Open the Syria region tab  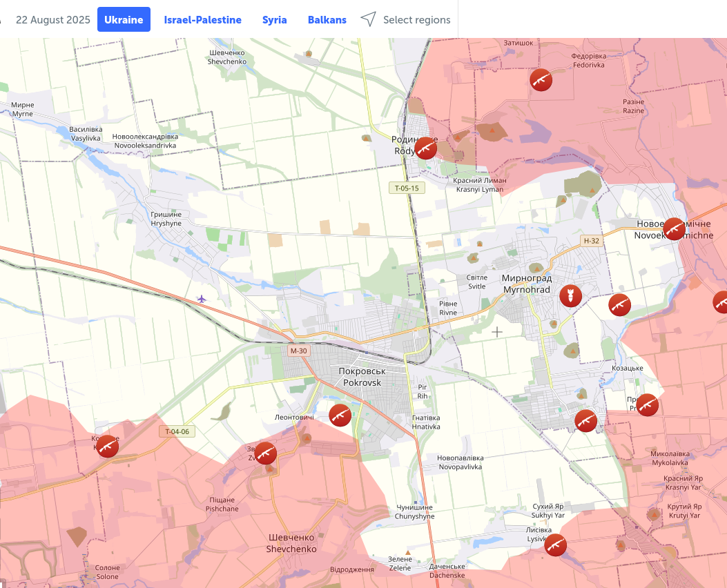click(x=275, y=20)
